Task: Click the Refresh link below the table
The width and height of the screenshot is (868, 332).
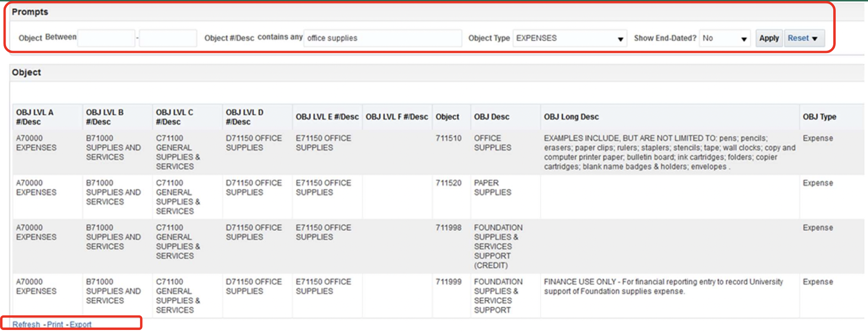Action: tap(26, 324)
